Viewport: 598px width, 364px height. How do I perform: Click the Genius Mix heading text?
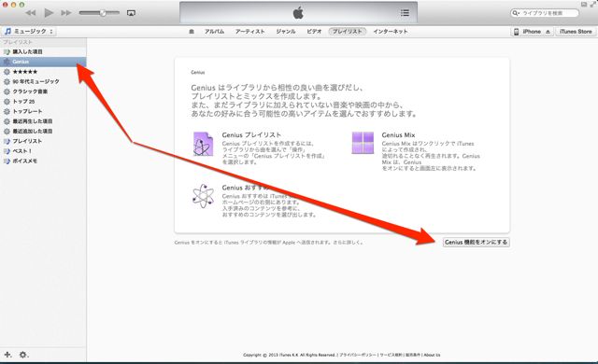tap(398, 134)
